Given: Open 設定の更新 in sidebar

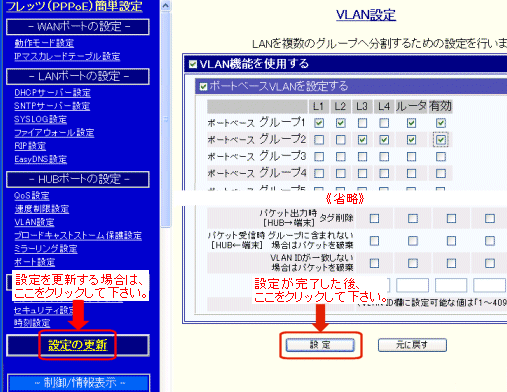Looking at the screenshot, I should (78, 345).
